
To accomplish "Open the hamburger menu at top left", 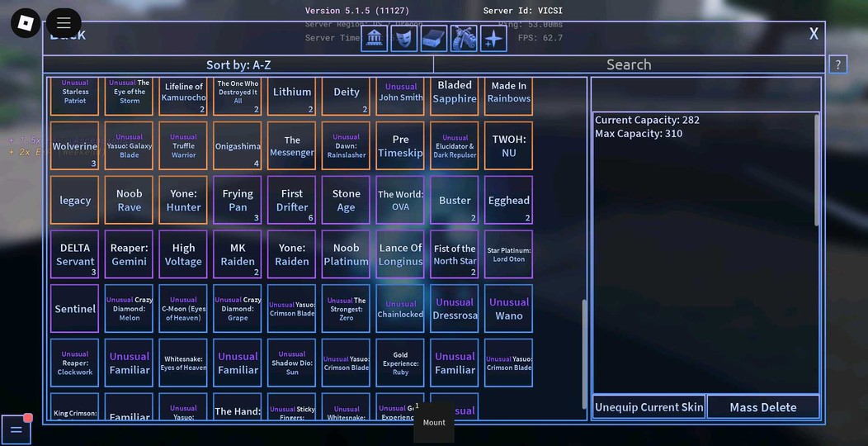I will [64, 23].
